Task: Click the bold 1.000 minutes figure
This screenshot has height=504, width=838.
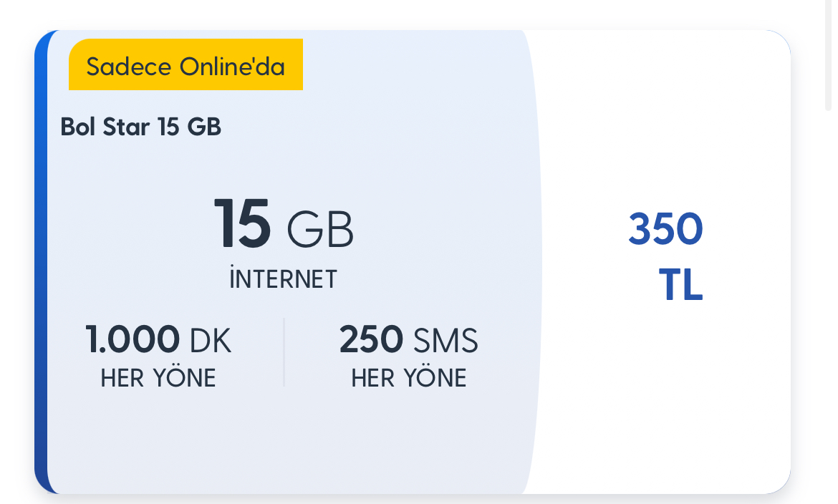Action: pyautogui.click(x=133, y=339)
